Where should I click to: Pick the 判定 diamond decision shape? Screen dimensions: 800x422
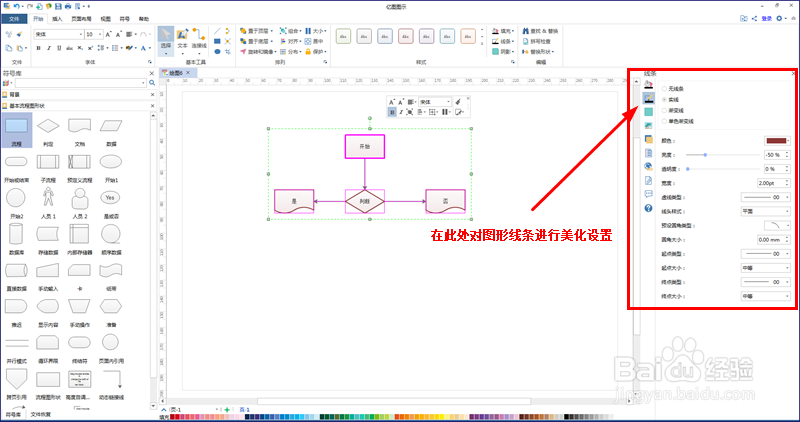pyautogui.click(x=48, y=130)
